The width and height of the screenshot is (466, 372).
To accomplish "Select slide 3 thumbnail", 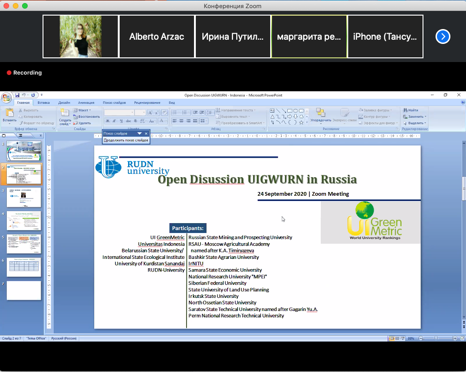I will click(24, 197).
